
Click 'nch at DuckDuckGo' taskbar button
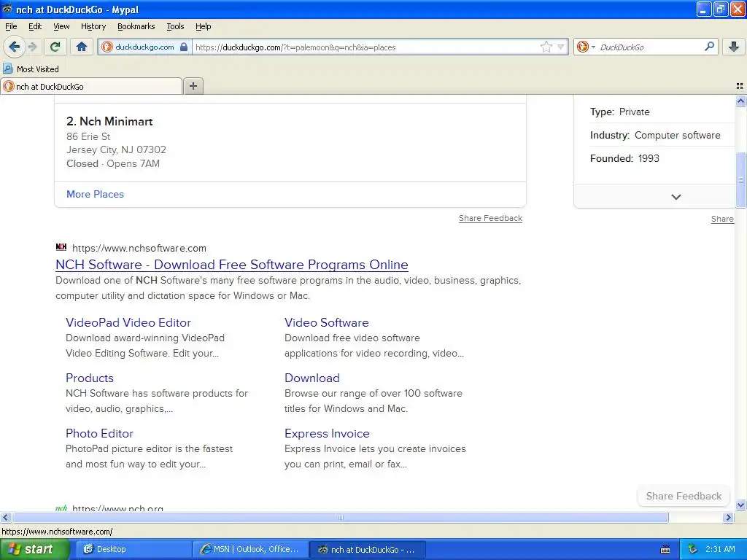coord(368,549)
